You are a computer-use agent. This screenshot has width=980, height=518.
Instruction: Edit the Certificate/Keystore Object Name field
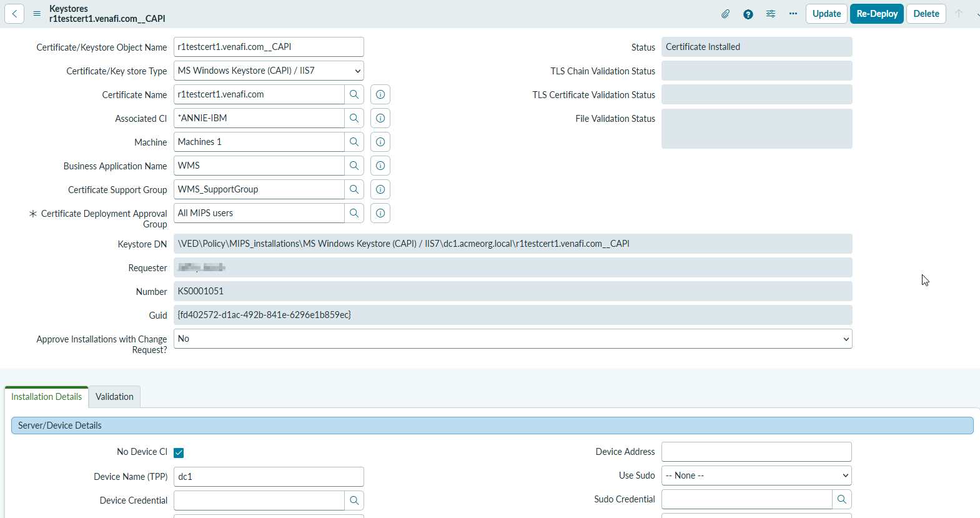(x=269, y=47)
